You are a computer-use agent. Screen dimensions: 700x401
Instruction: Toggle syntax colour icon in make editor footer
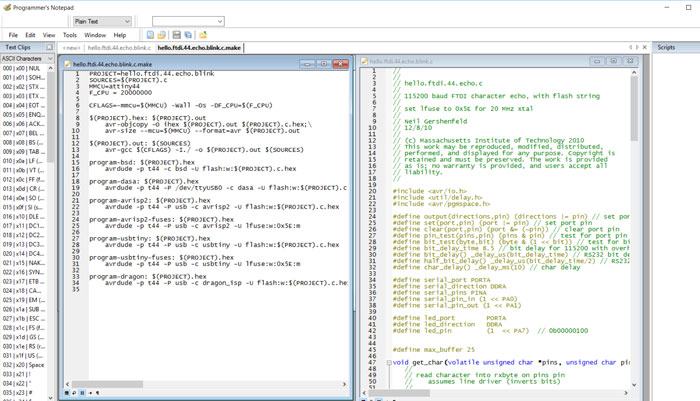click(67, 393)
